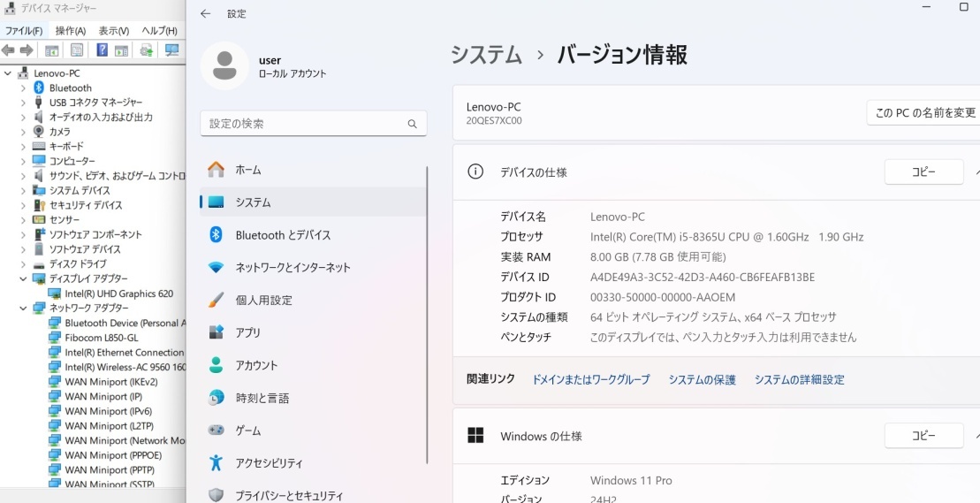Viewport: 980px width, 503px height.
Task: Open the ホーム home icon in sidebar
Action: 216,170
